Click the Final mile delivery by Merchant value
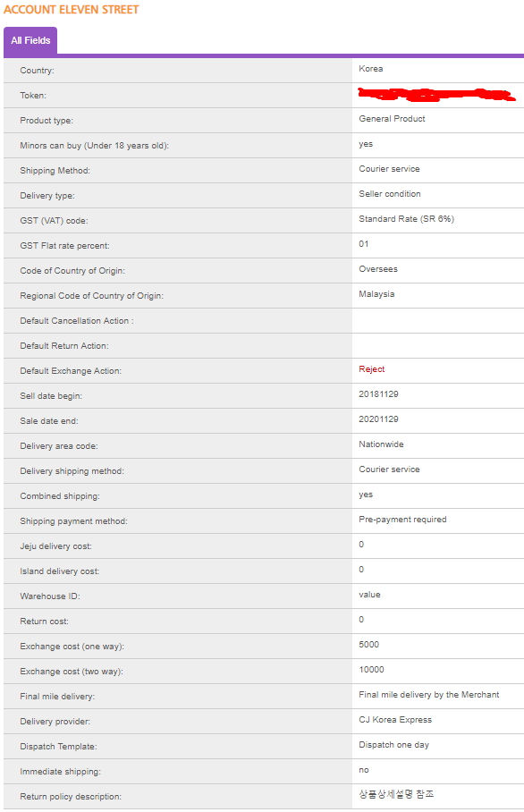This screenshot has height=812, width=524. tap(428, 695)
